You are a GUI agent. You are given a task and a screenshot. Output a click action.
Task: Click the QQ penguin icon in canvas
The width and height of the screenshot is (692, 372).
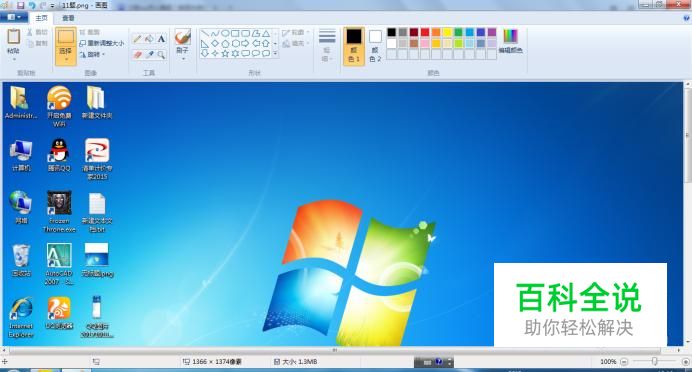tap(59, 150)
